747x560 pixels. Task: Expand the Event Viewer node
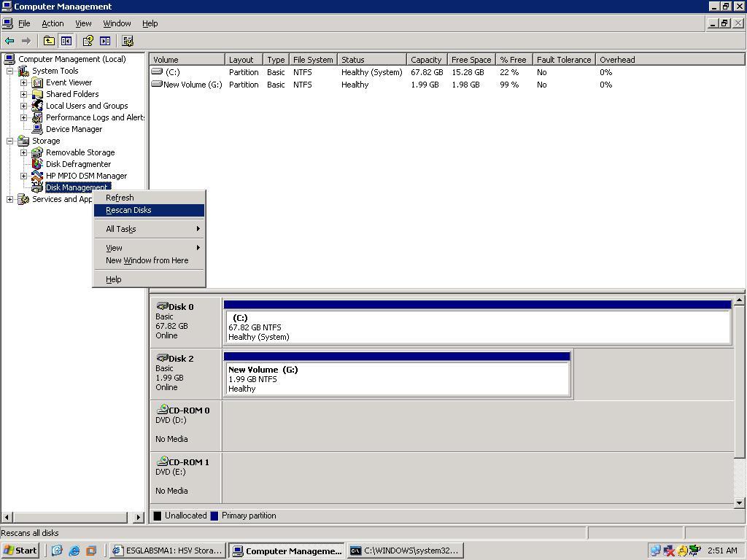[x=24, y=83]
